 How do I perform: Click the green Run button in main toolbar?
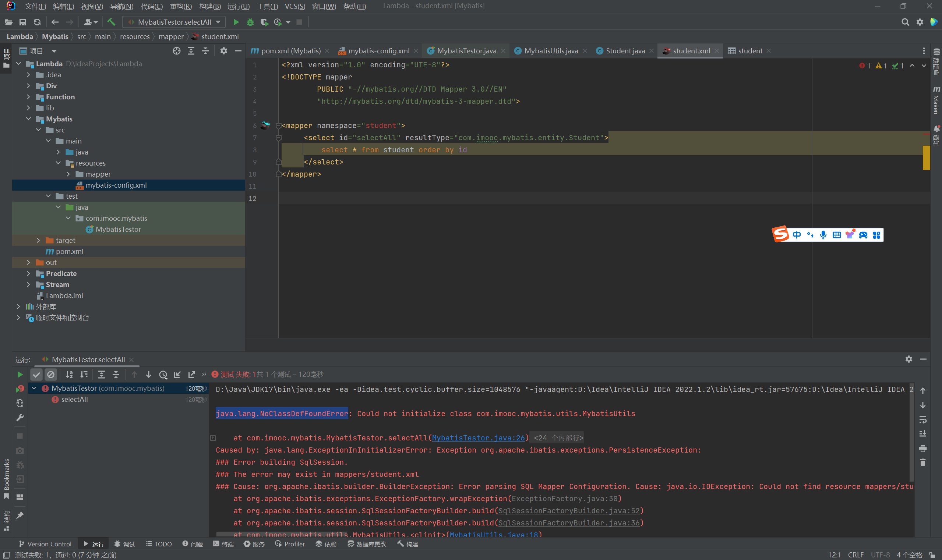click(236, 22)
